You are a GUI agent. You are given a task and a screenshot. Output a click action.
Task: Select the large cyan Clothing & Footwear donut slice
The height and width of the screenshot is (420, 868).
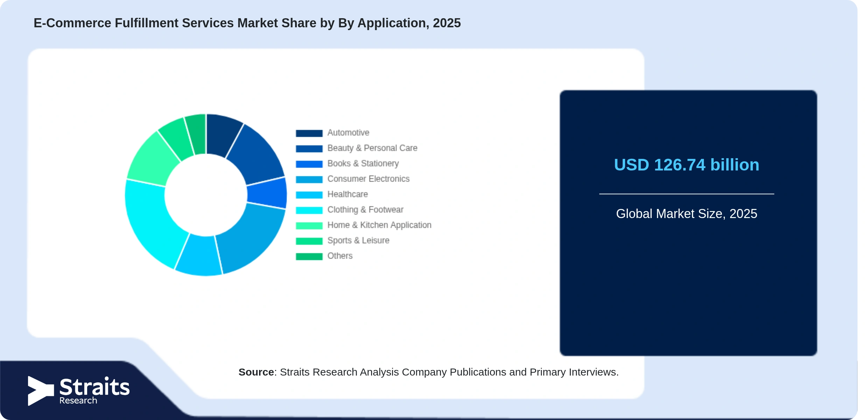(x=150, y=220)
